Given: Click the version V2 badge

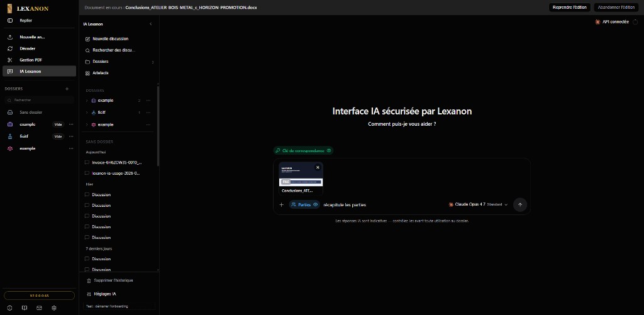Looking at the screenshot, I should tap(39, 296).
